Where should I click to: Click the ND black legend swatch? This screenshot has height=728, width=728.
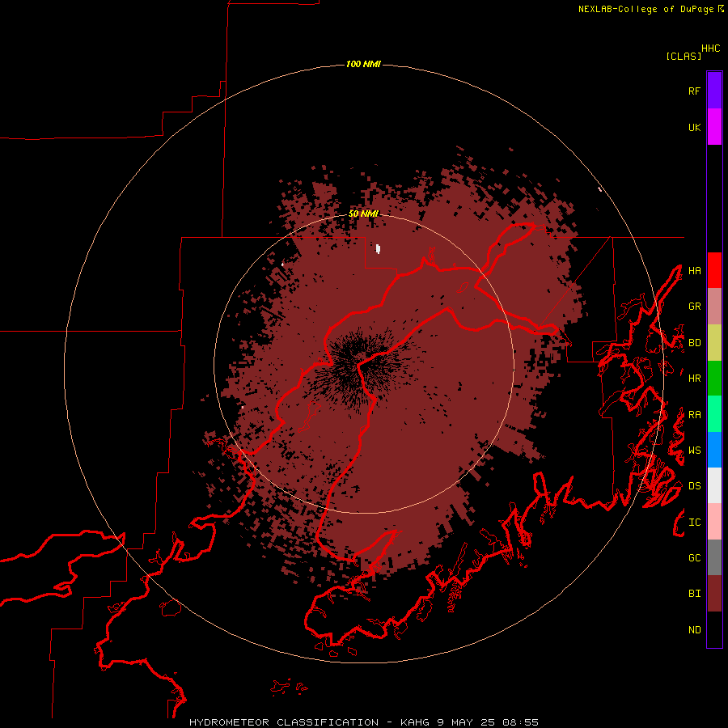tap(714, 629)
